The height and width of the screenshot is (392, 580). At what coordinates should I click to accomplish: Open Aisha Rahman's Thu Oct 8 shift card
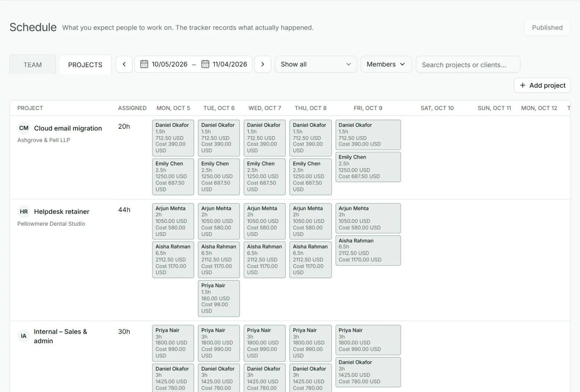click(310, 259)
